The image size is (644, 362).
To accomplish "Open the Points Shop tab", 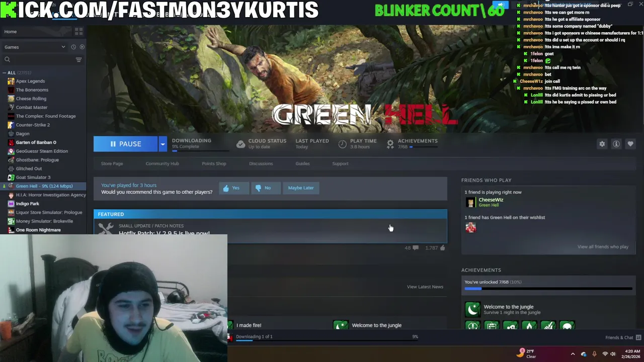I will tap(214, 163).
